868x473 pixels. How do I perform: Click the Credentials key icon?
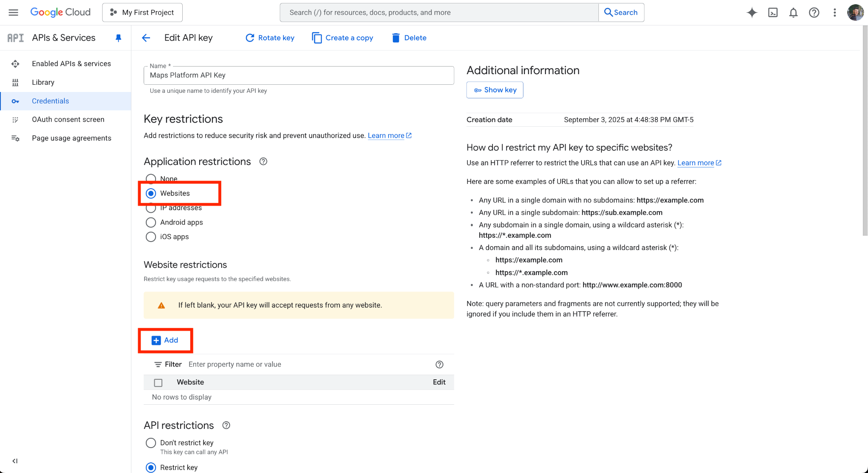point(15,101)
